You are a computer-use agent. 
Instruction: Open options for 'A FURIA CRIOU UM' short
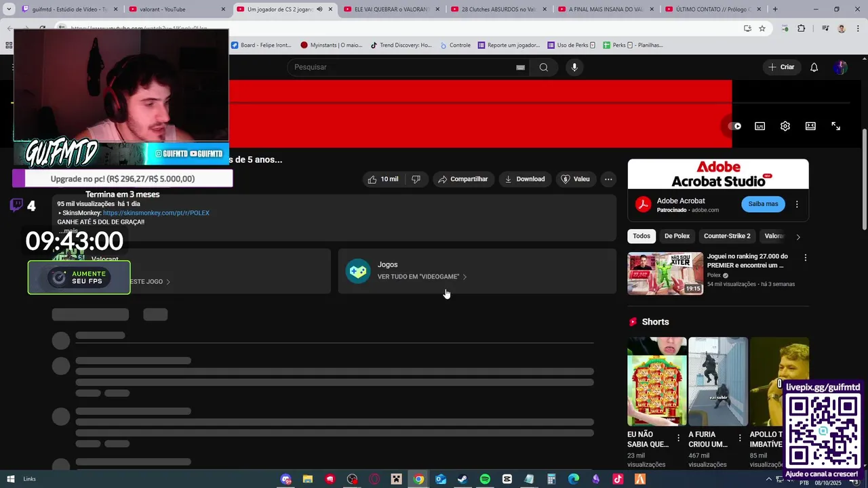pos(739,439)
